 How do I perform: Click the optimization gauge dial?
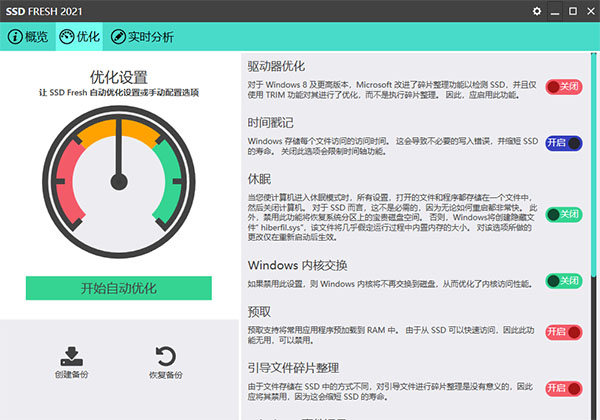tap(119, 180)
